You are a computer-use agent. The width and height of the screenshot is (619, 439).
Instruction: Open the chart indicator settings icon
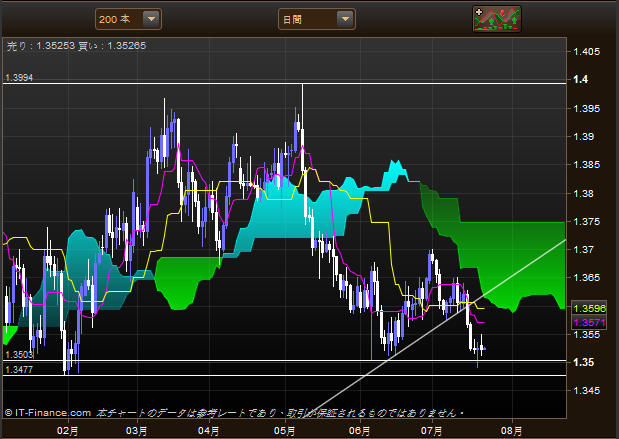click(497, 19)
